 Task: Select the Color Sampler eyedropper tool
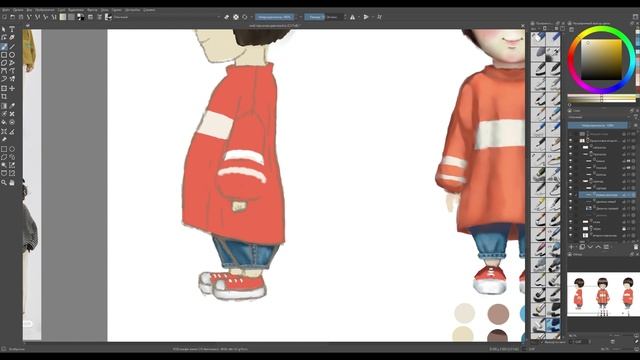coord(12,106)
